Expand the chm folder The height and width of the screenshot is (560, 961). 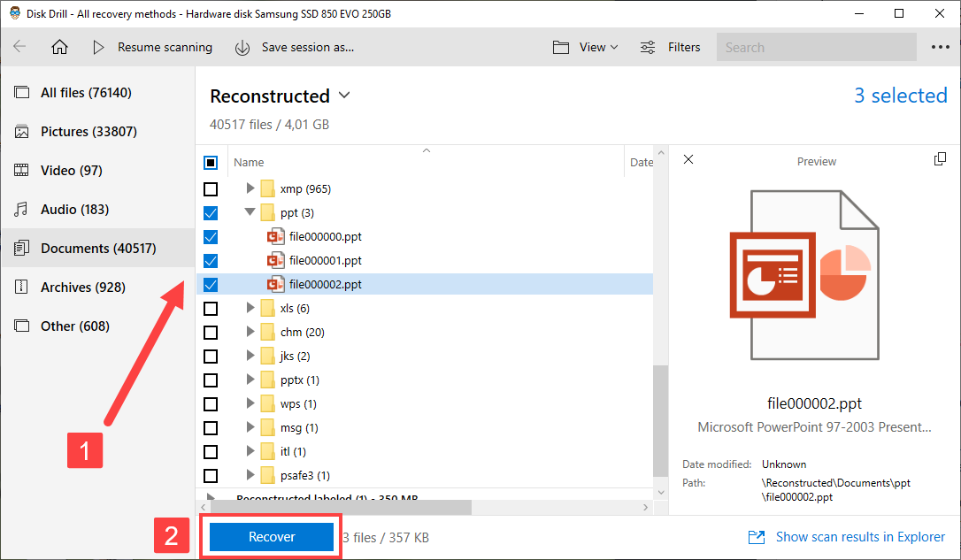[x=250, y=332]
